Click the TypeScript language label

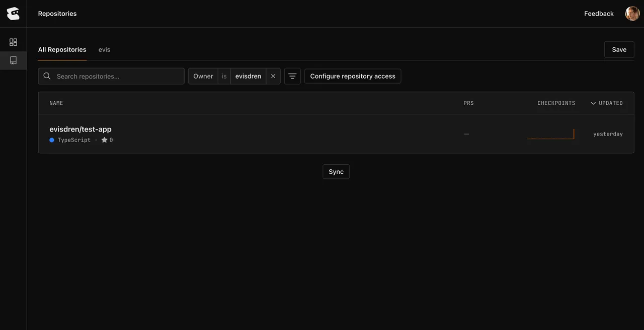[x=74, y=140]
